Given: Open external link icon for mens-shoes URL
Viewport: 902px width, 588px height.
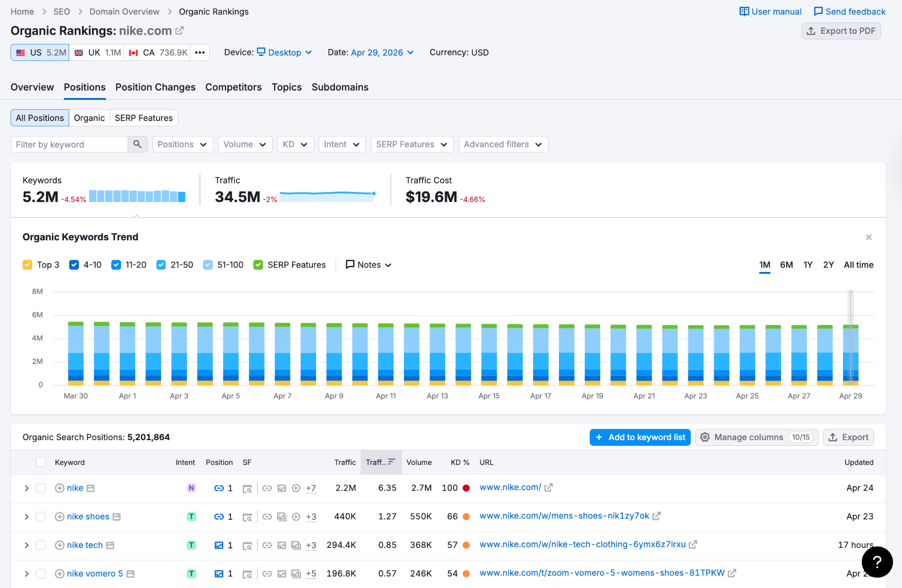Looking at the screenshot, I should [656, 516].
